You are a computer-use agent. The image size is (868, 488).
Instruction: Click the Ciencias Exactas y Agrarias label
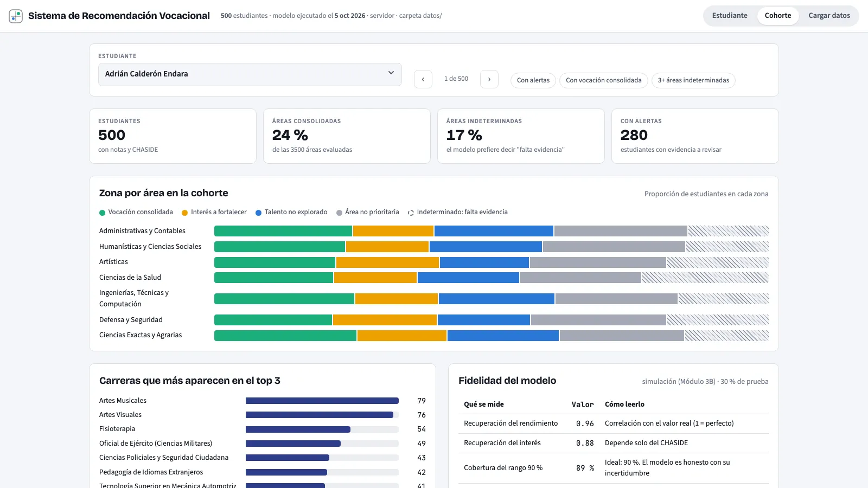tap(141, 335)
